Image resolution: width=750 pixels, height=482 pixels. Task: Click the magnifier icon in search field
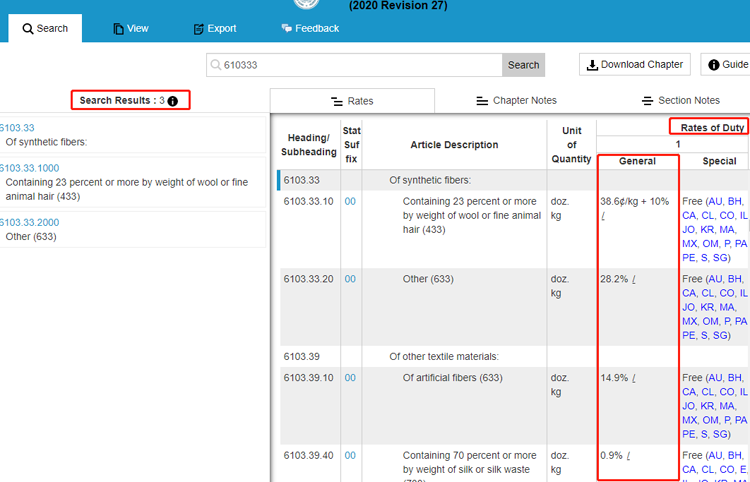pyautogui.click(x=215, y=65)
